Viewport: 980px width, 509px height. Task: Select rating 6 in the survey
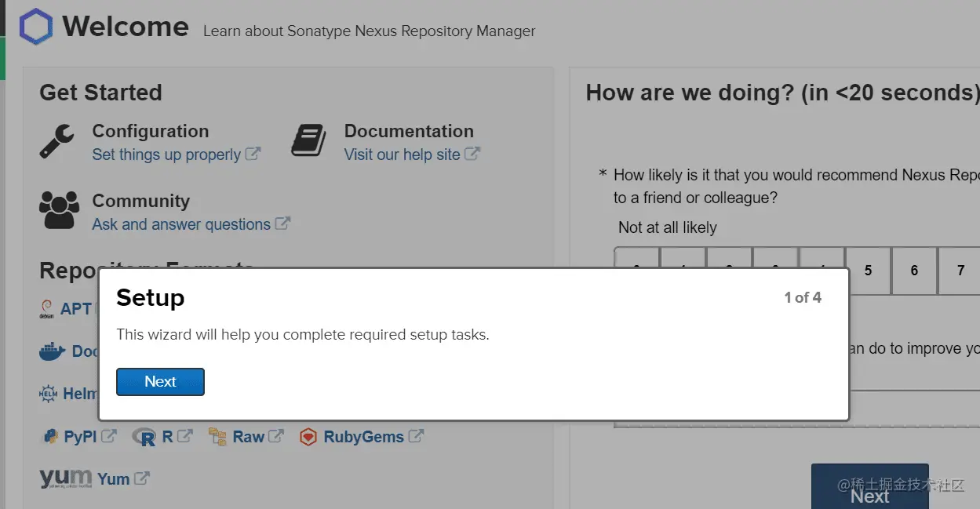(x=914, y=271)
